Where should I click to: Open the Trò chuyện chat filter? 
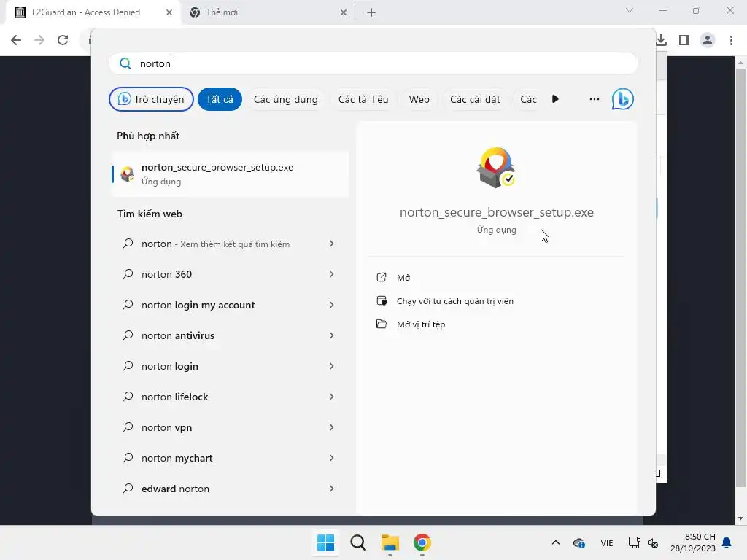click(151, 99)
